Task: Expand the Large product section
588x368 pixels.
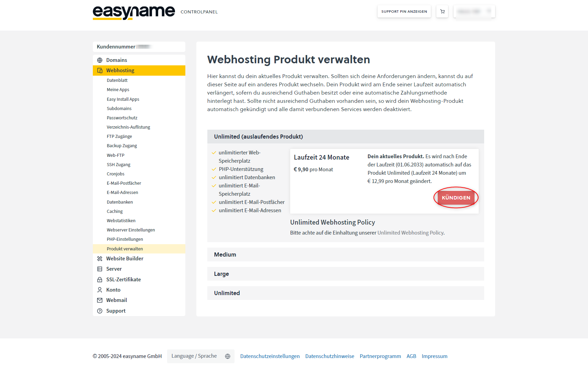Action: [345, 274]
